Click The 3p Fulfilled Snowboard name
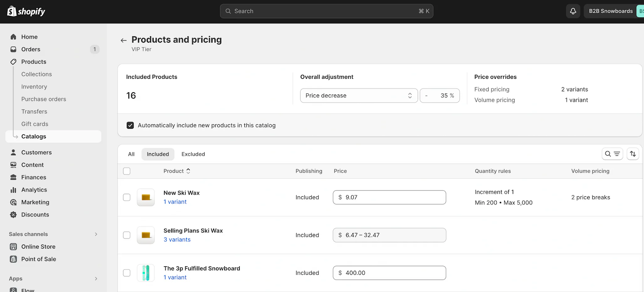This screenshot has width=644, height=292. [202, 269]
